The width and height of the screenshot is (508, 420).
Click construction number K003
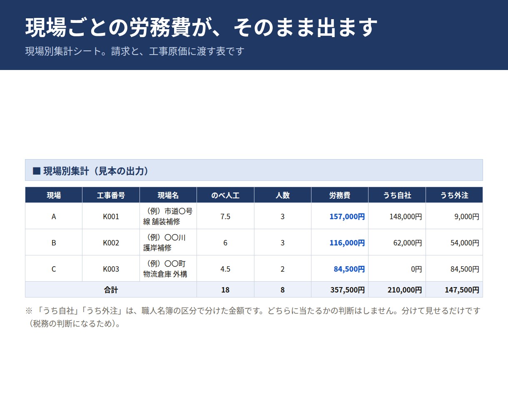point(111,269)
